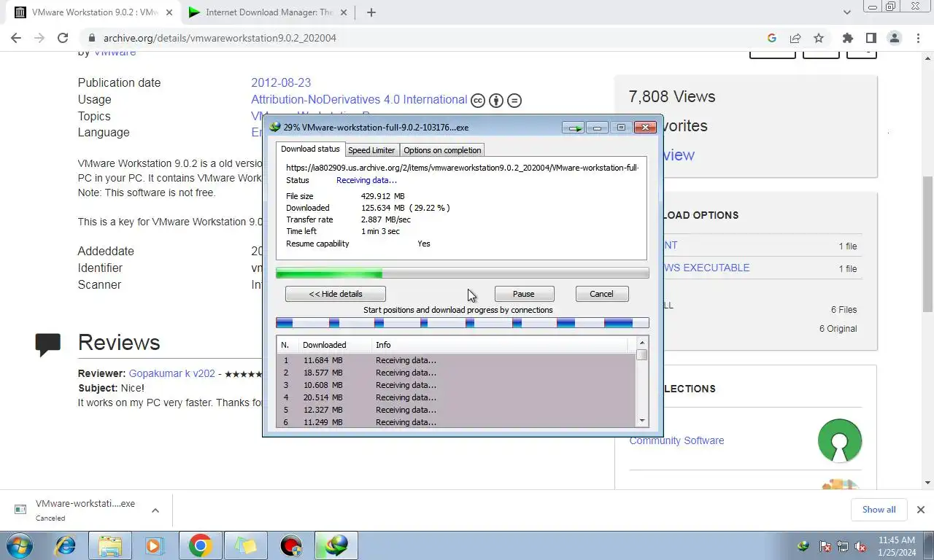Click the IDM tray-collapse arrow button in dialog title
The width and height of the screenshot is (934, 560).
[573, 128]
